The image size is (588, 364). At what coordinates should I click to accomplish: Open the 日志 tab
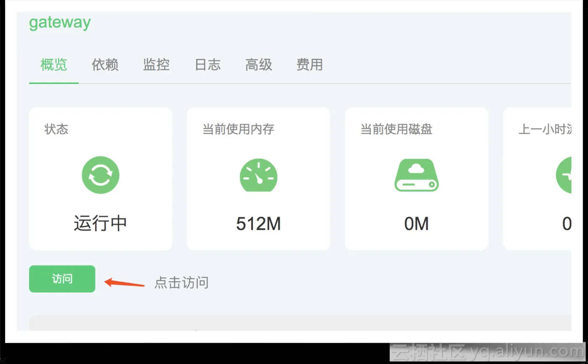(207, 65)
